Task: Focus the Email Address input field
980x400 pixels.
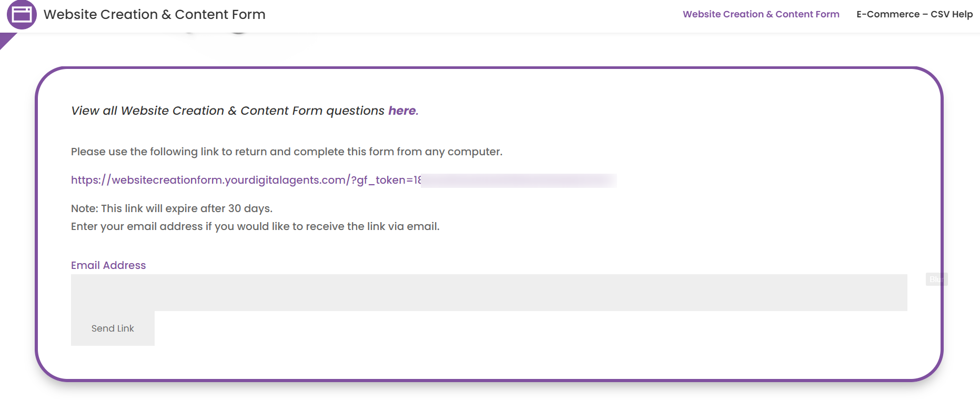Action: tap(489, 293)
